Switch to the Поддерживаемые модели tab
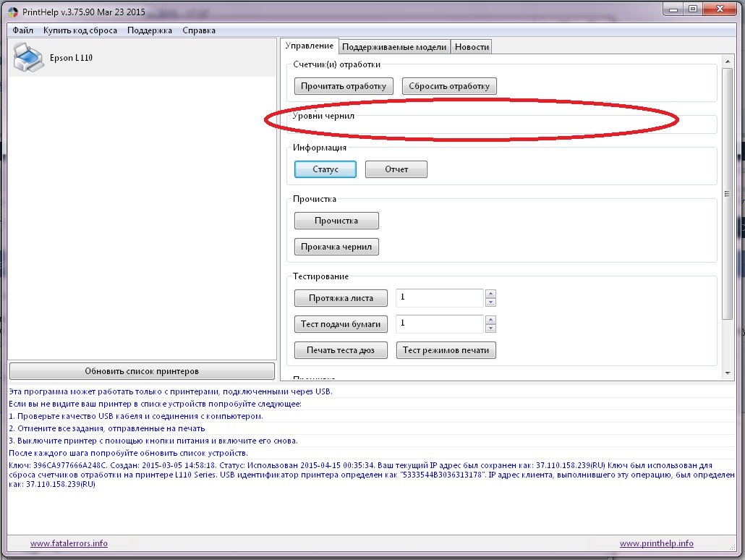This screenshot has height=560, width=745. (x=394, y=46)
